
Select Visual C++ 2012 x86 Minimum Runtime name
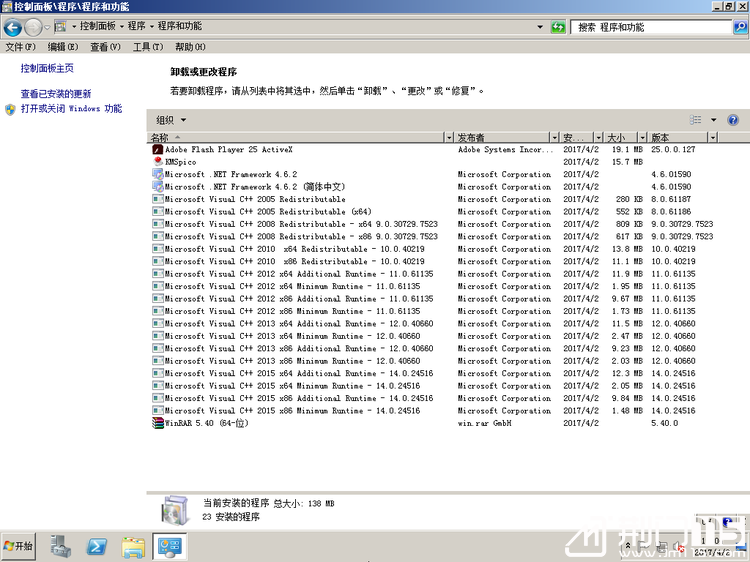tap(293, 311)
